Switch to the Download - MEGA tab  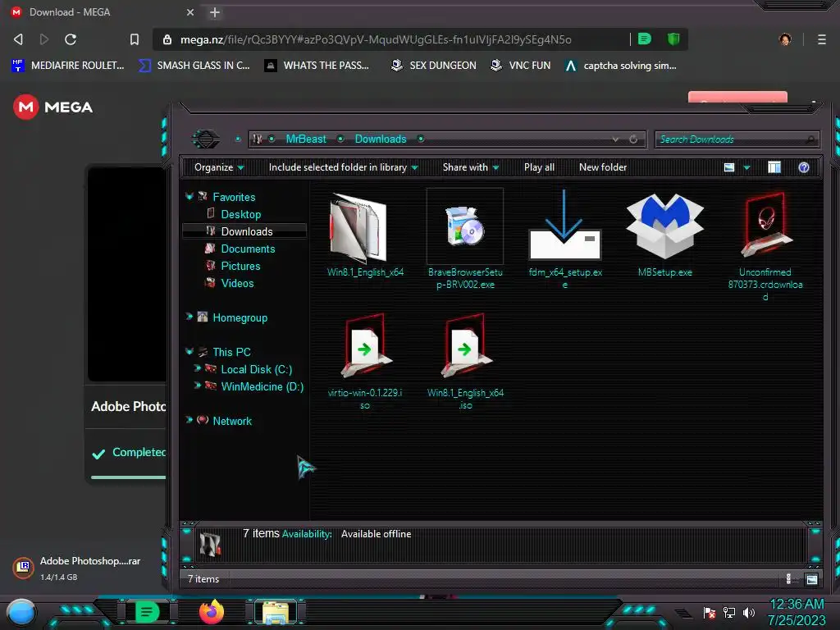102,12
